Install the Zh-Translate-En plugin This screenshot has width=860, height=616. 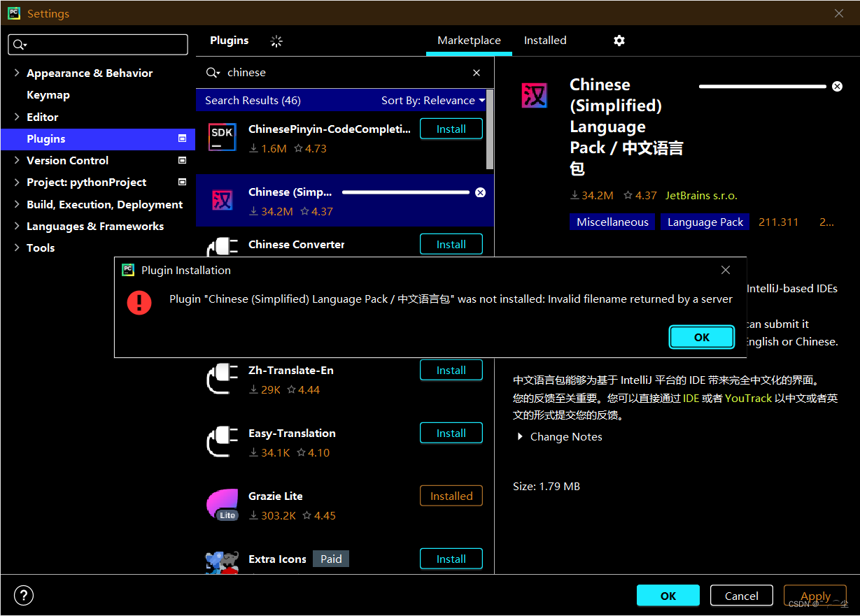pos(451,370)
